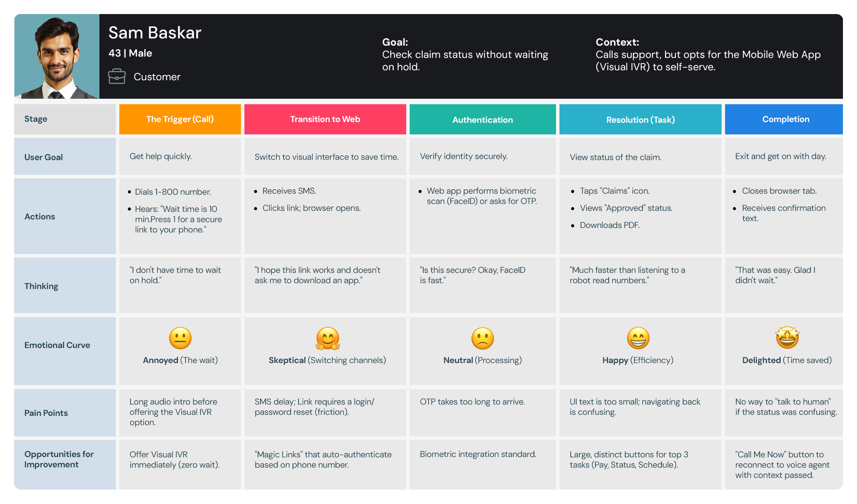Image resolution: width=857 pixels, height=504 pixels.
Task: Click the "Emotional Curve" row label
Action: coord(57,345)
